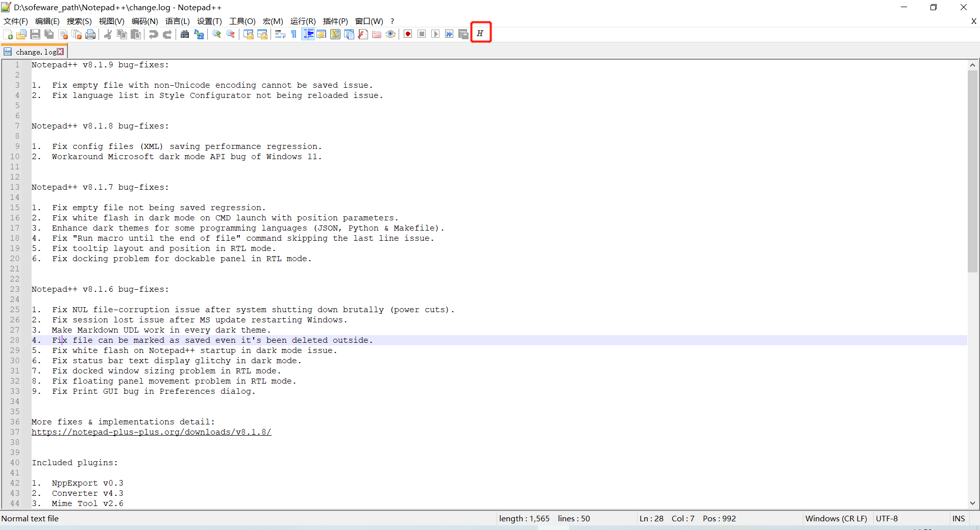
Task: Close the document using the menu-bar X
Action: (973, 21)
